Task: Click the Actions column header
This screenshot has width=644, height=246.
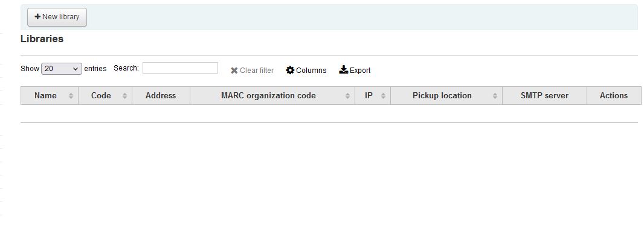Action: pos(614,95)
